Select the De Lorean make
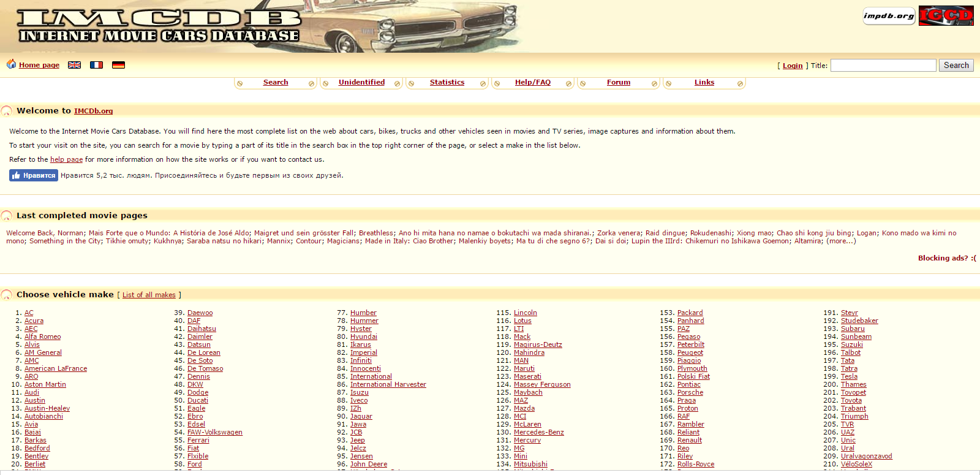The height and width of the screenshot is (475, 980). click(204, 352)
